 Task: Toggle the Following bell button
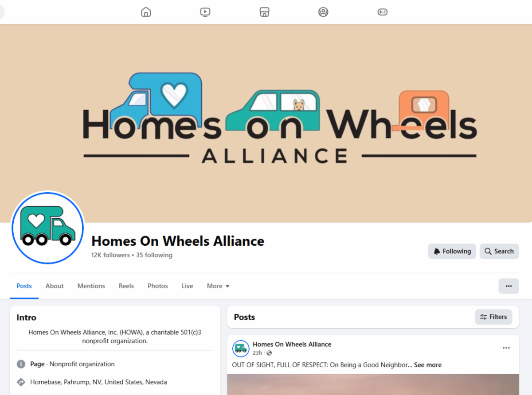(452, 251)
